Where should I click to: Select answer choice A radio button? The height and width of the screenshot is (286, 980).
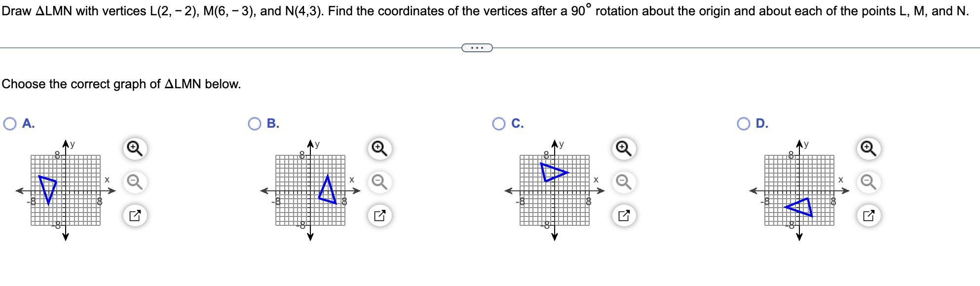[10, 124]
